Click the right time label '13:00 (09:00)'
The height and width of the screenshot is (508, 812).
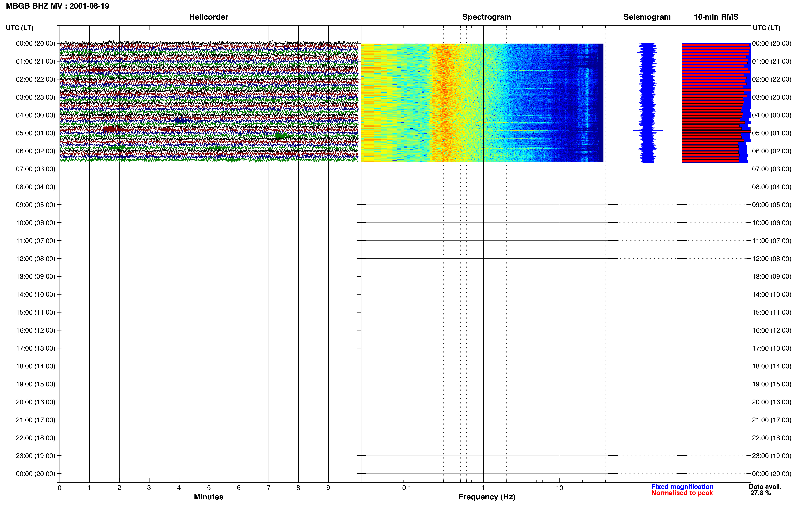(x=772, y=277)
